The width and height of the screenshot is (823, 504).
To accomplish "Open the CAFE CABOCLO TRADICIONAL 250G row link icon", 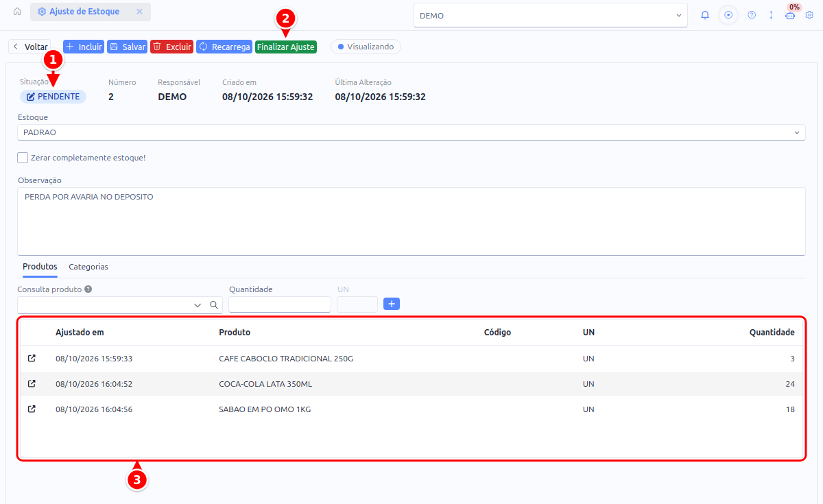I will pyautogui.click(x=32, y=358).
